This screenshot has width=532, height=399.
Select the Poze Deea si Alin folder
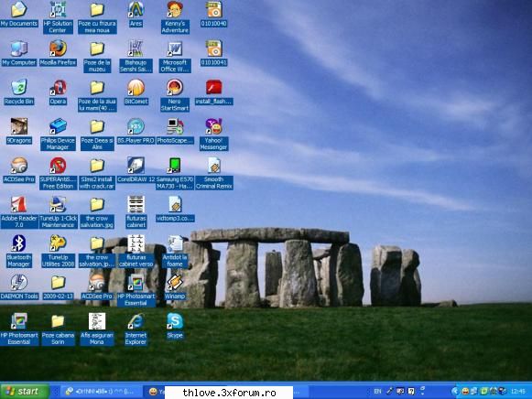pyautogui.click(x=97, y=134)
